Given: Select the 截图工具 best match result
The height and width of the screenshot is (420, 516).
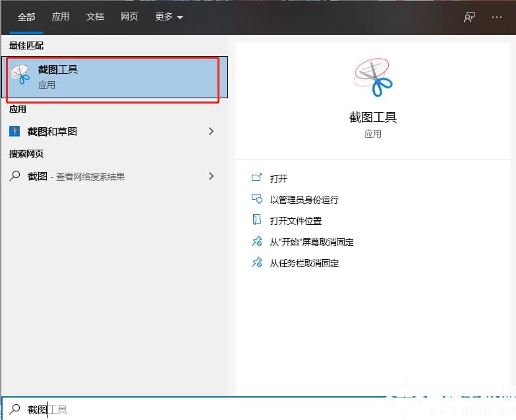Looking at the screenshot, I should click(115, 77).
